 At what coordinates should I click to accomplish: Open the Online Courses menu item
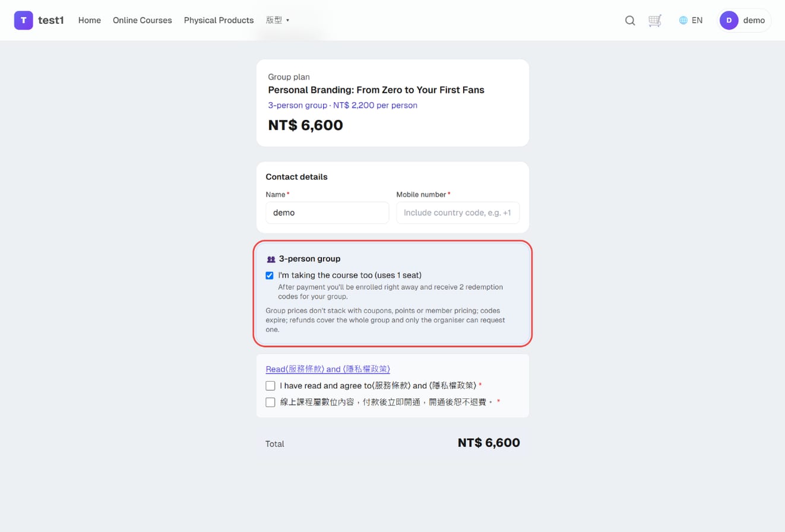click(143, 20)
